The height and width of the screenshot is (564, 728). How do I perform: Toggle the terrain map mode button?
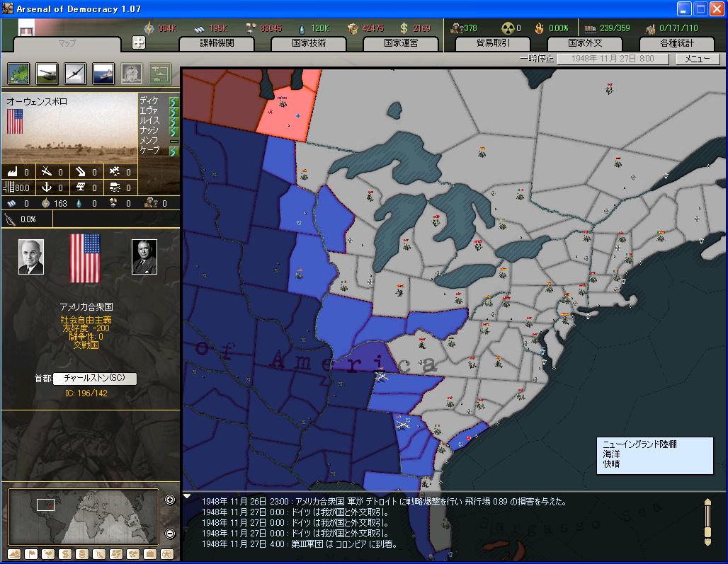(14, 554)
